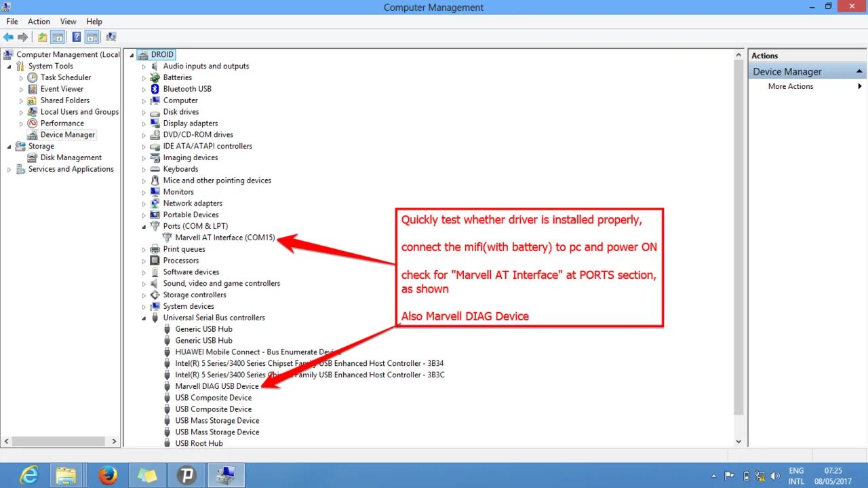868x488 pixels.
Task: Toggle Show/Hide Action Pane toolbar icon
Action: pyautogui.click(x=92, y=37)
